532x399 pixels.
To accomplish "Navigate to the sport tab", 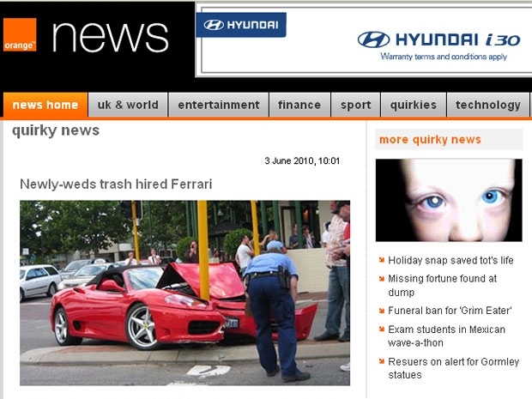I will (355, 105).
